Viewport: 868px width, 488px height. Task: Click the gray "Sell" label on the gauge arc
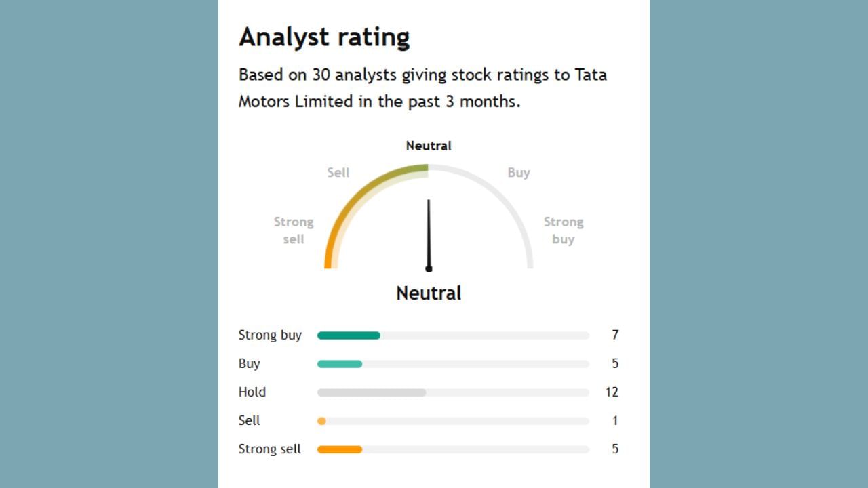tap(338, 173)
